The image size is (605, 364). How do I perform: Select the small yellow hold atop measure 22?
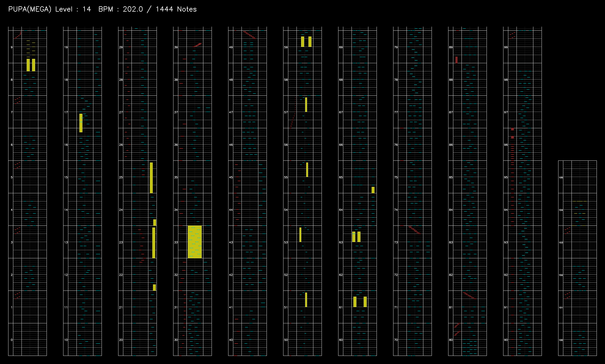[155, 287]
